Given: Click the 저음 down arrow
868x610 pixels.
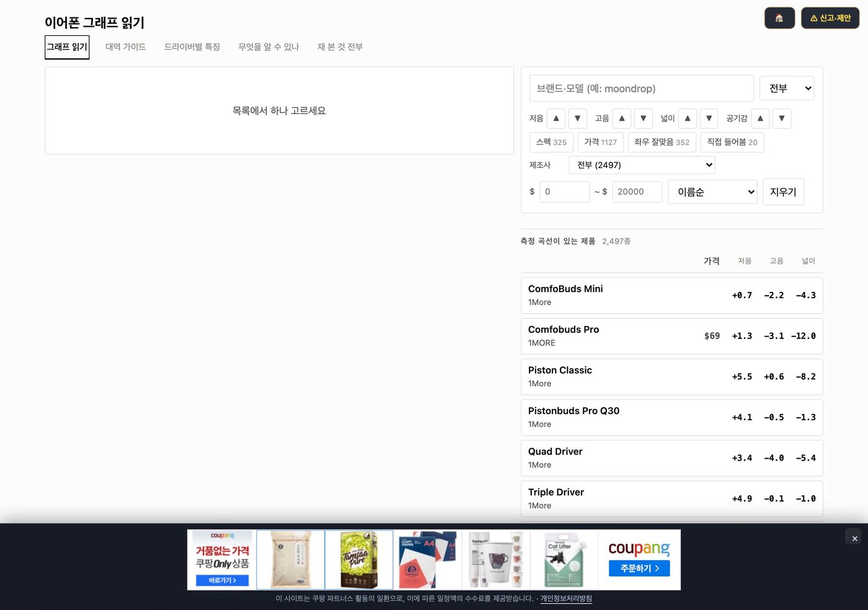Looking at the screenshot, I should tap(577, 118).
